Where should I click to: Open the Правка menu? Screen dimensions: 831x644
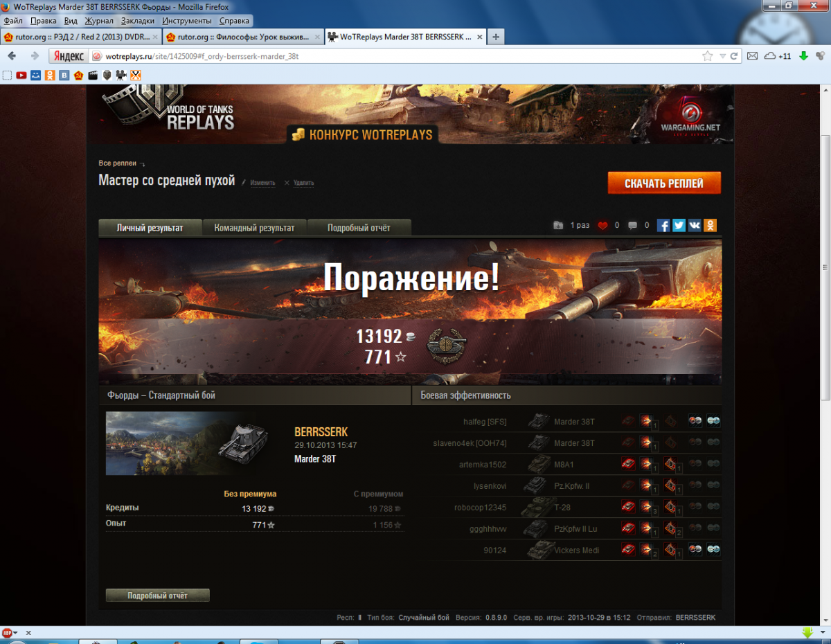click(44, 21)
